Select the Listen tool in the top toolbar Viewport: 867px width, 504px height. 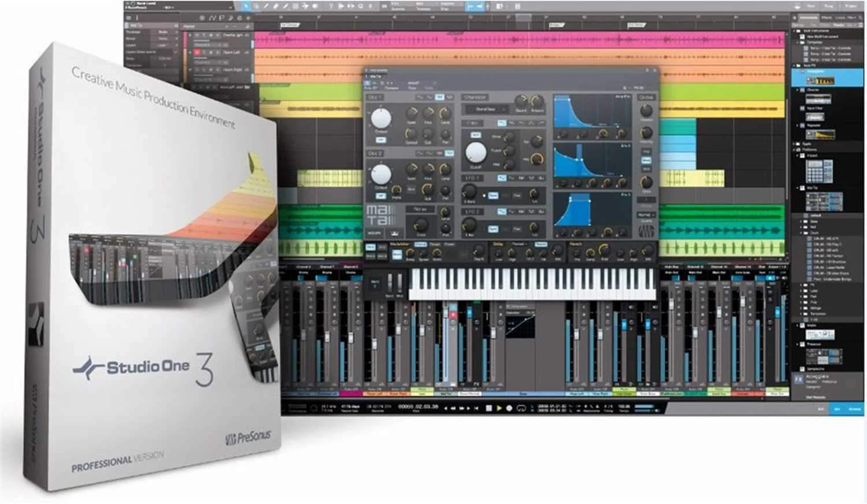pos(315,6)
